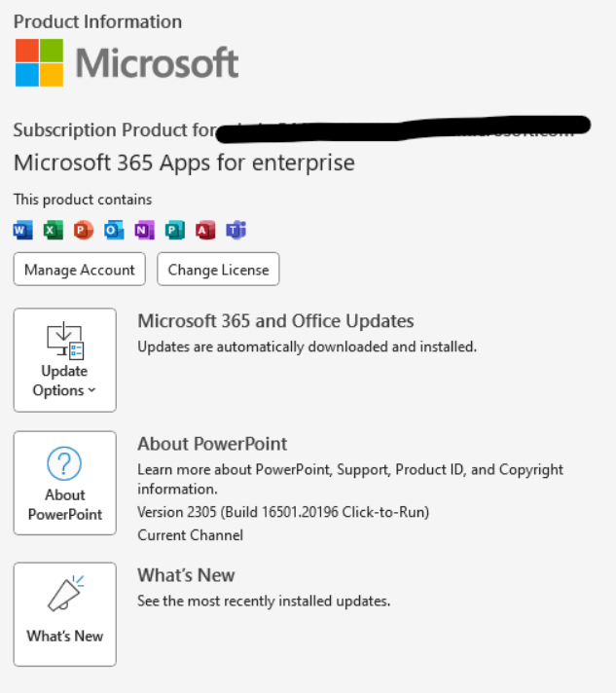Expand the Update Options dropdown
The width and height of the screenshot is (616, 693).
pyautogui.click(x=65, y=360)
